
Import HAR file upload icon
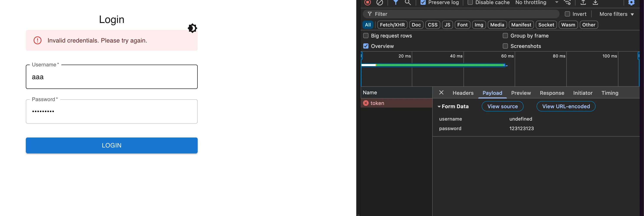(x=583, y=3)
